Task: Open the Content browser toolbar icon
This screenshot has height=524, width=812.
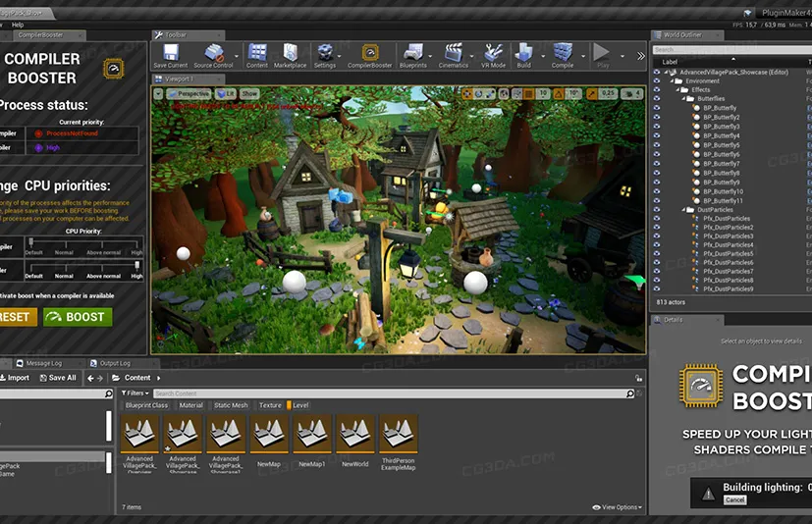Action: click(x=257, y=56)
